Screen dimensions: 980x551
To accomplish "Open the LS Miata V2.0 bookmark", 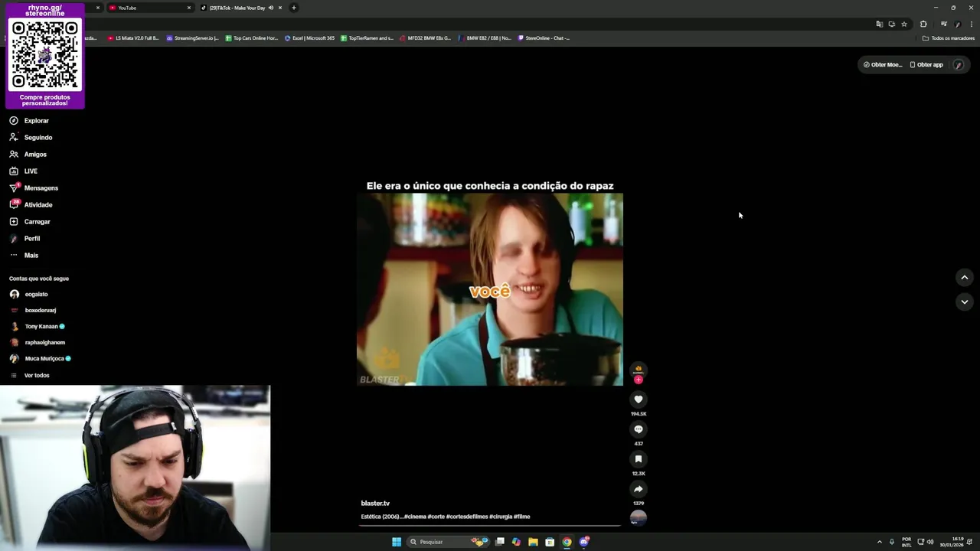I will tap(133, 38).
